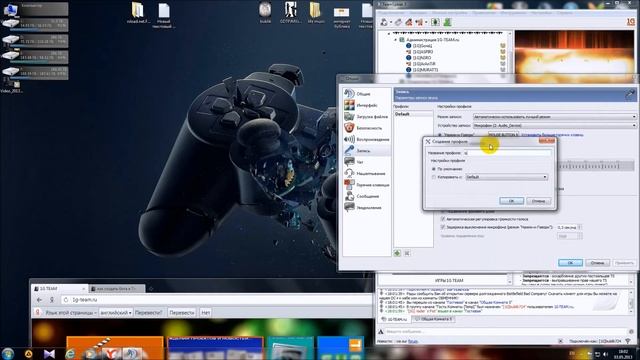Click Cancel in create profile dialog

pos(539,201)
